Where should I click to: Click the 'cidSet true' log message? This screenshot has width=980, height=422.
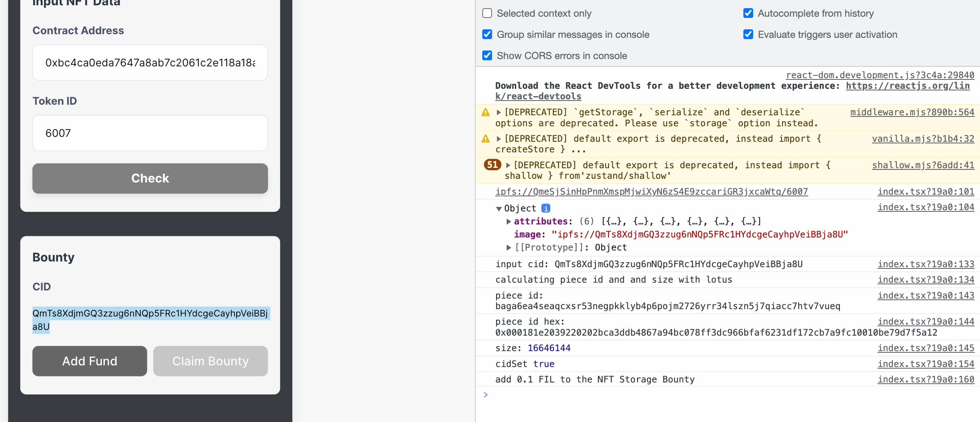525,364
